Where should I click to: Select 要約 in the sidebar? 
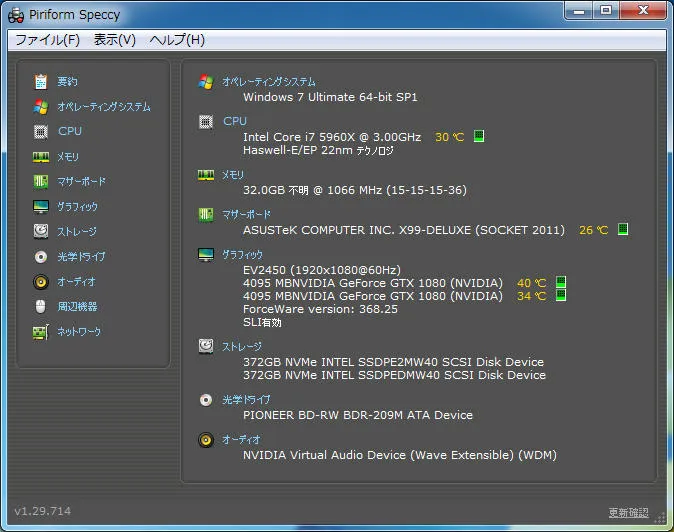pyautogui.click(x=67, y=81)
